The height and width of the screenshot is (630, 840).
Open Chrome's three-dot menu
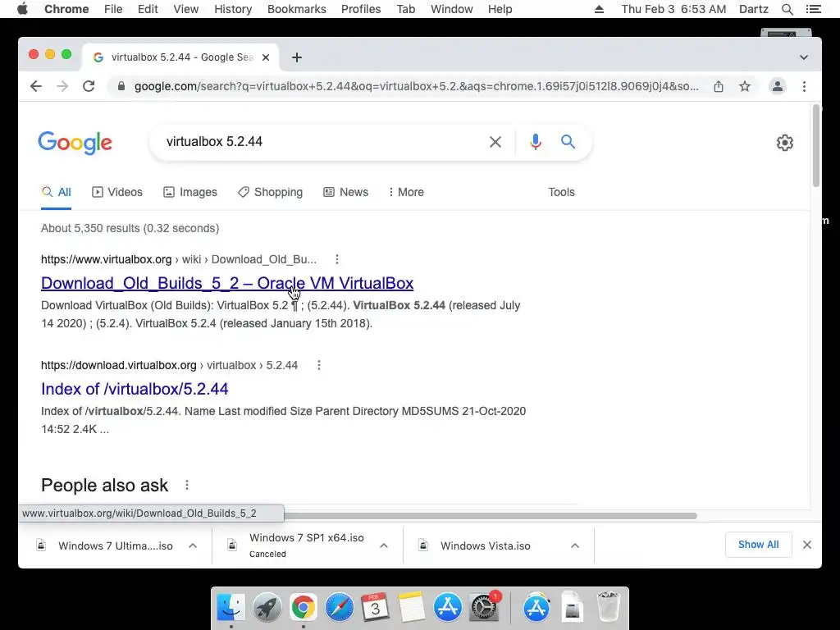pos(804,86)
